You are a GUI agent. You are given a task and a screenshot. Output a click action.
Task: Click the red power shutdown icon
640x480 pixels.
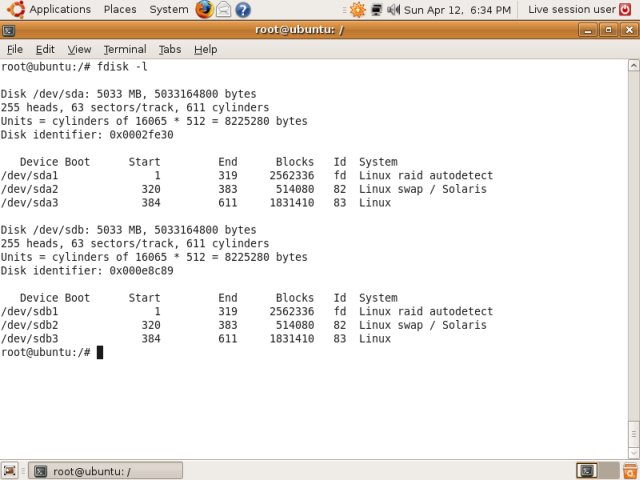pos(625,9)
